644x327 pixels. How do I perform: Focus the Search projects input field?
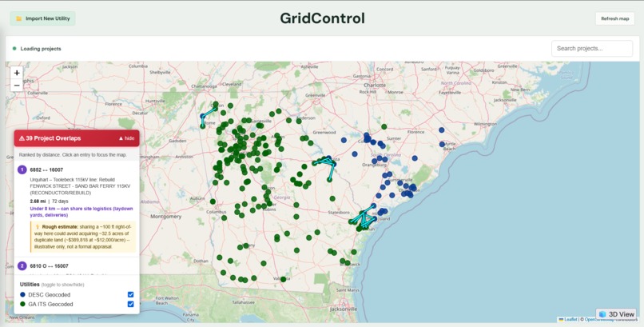(592, 49)
